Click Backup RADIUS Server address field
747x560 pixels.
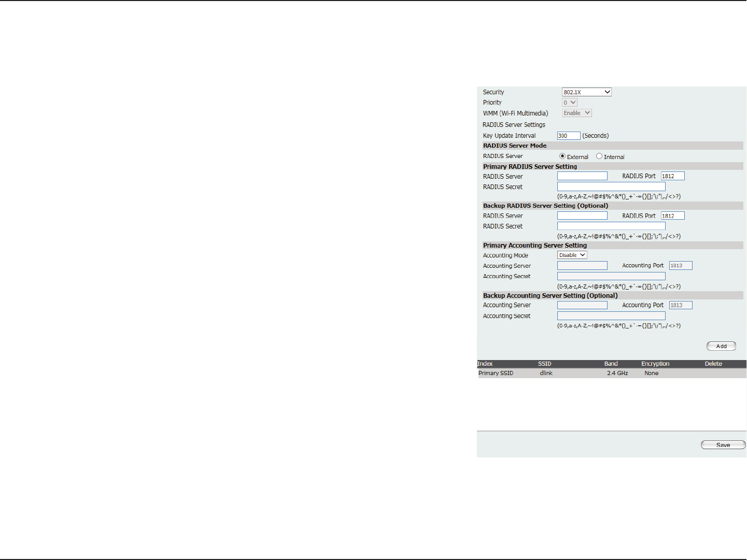[582, 216]
